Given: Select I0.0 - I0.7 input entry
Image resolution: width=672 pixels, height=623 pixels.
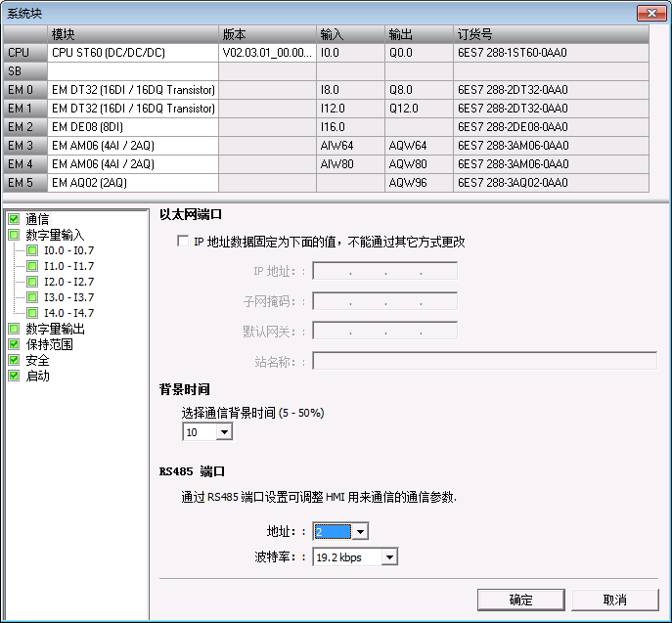Looking at the screenshot, I should 68,250.
